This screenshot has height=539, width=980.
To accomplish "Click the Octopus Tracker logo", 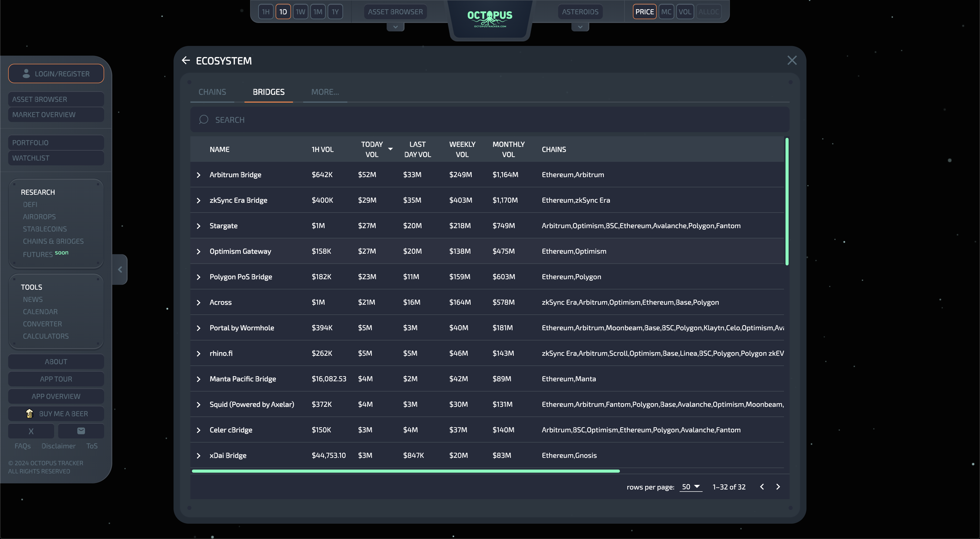I will pyautogui.click(x=490, y=18).
